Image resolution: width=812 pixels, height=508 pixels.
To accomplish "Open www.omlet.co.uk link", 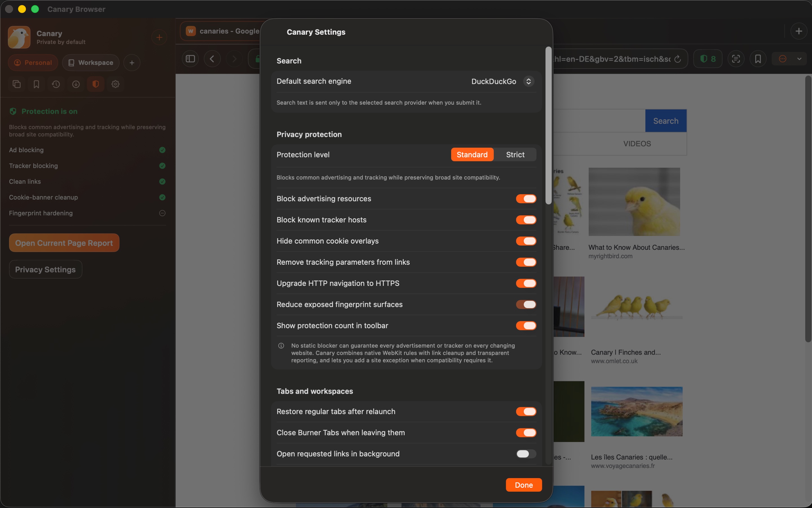I will point(614,361).
